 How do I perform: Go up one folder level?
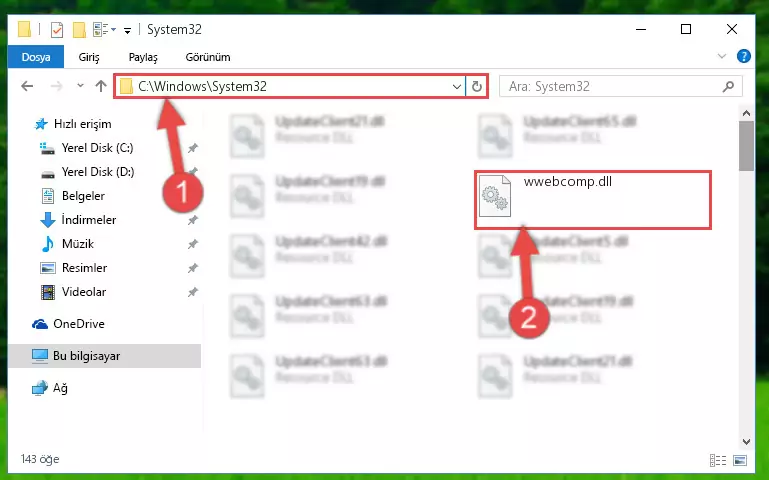pos(101,86)
